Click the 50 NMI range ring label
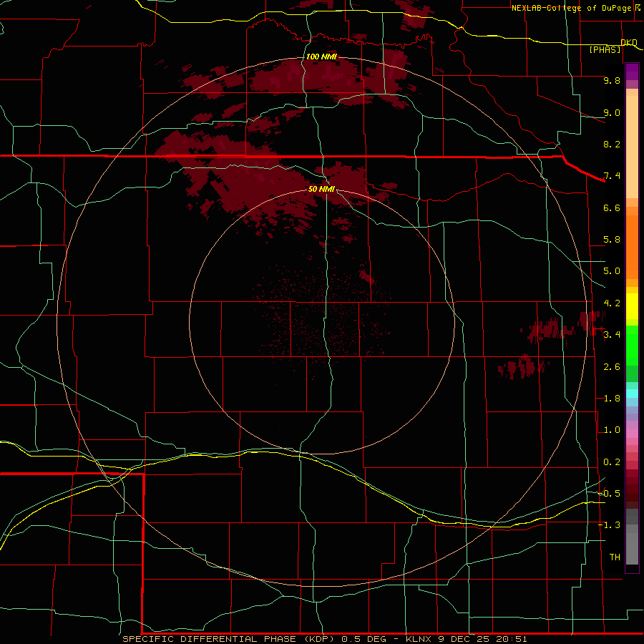Screen dimensions: 644x644 click(321, 189)
